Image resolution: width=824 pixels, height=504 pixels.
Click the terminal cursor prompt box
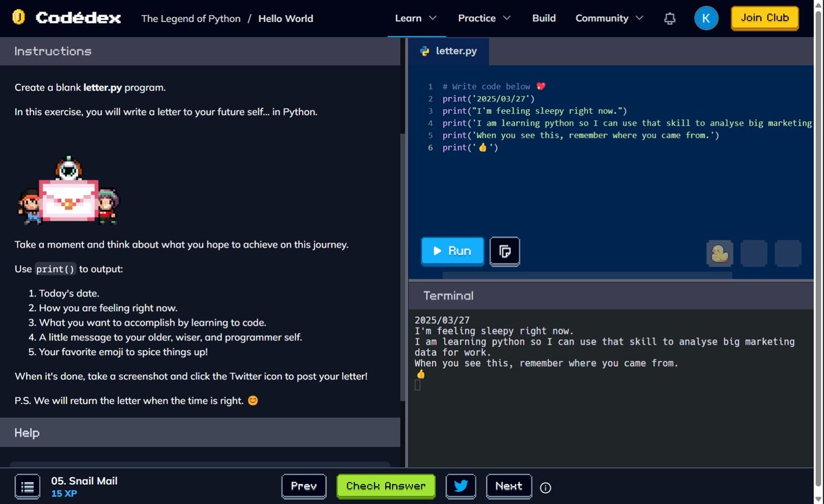pos(417,385)
